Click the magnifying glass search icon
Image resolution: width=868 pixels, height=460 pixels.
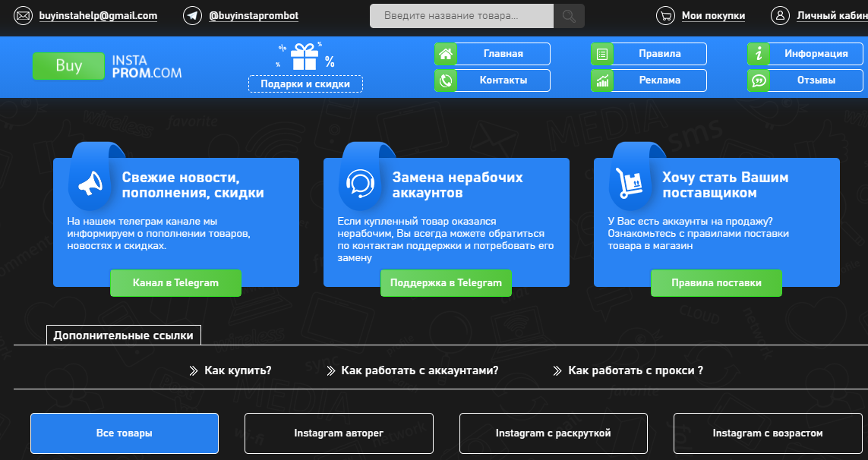tap(568, 15)
